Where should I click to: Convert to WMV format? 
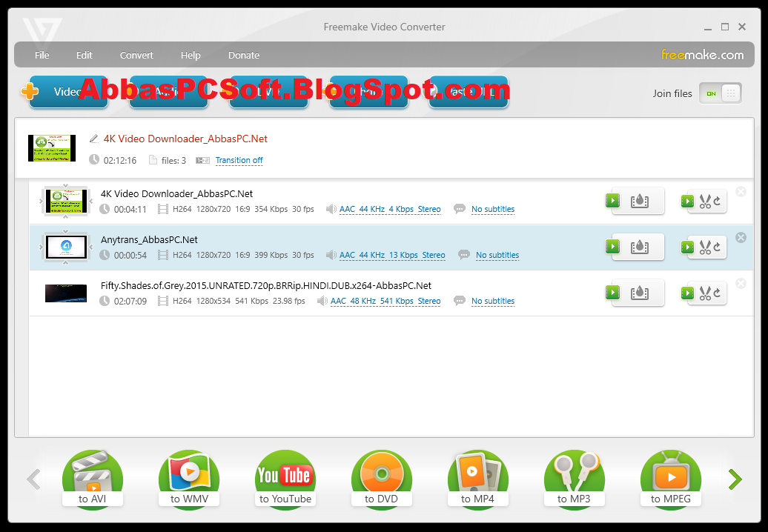tap(189, 479)
